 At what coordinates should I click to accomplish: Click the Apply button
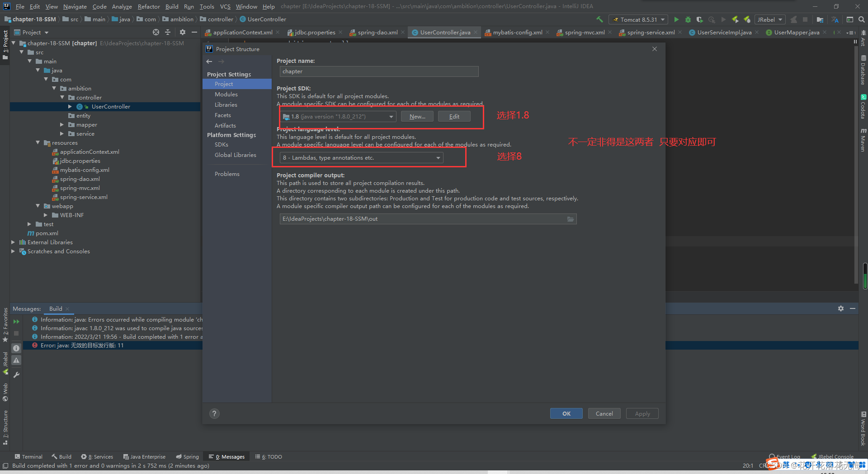(x=642, y=414)
